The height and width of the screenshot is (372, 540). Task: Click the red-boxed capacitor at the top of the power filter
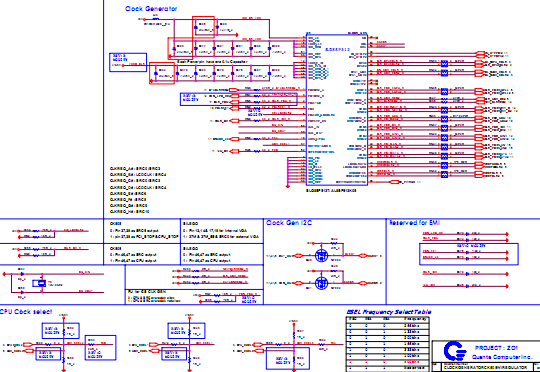(x=204, y=27)
